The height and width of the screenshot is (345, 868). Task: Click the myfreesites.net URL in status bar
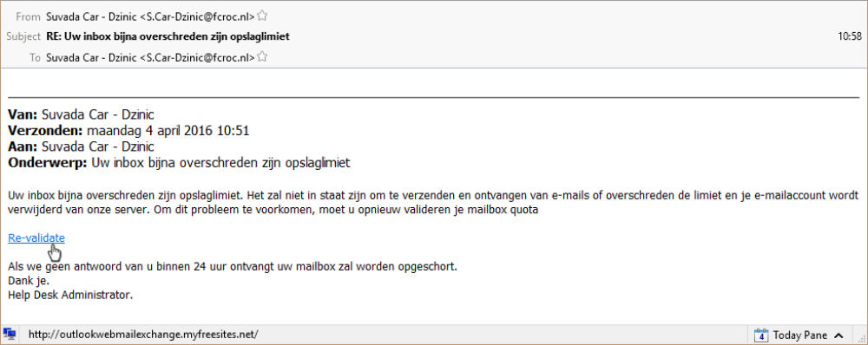tap(143, 335)
